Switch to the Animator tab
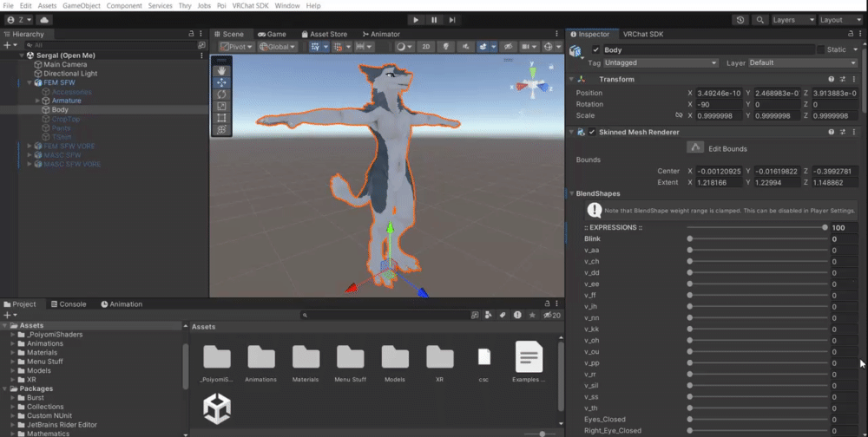 (x=381, y=34)
